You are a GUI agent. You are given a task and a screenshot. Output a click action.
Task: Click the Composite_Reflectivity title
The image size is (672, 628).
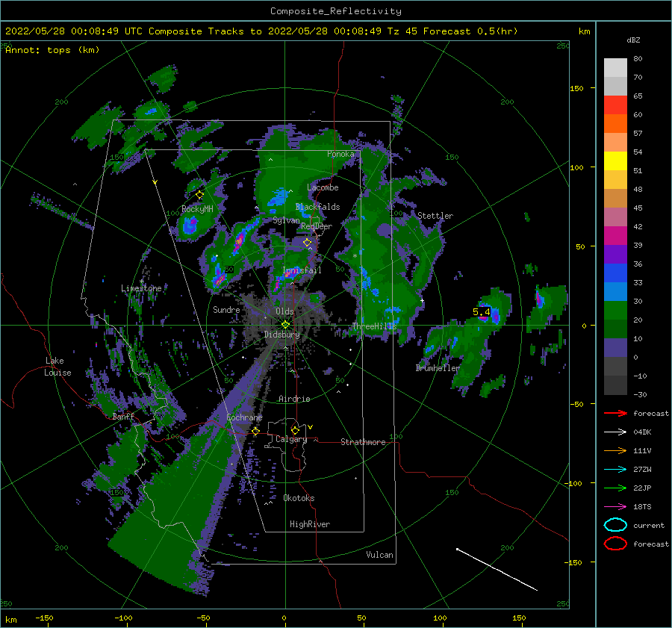coord(336,11)
